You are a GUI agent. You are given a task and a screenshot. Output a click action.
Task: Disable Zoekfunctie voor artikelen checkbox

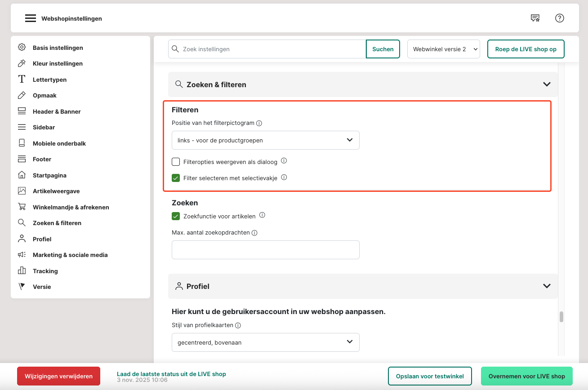176,216
